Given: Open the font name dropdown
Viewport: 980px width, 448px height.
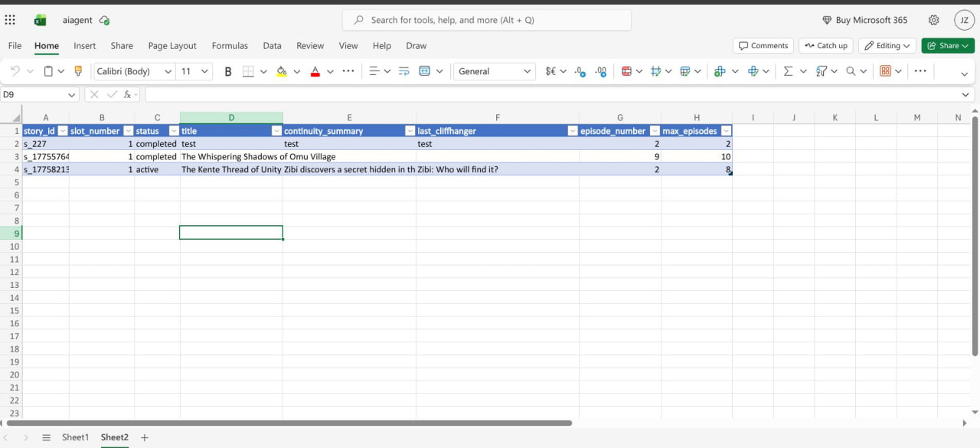Looking at the screenshot, I should [x=168, y=71].
